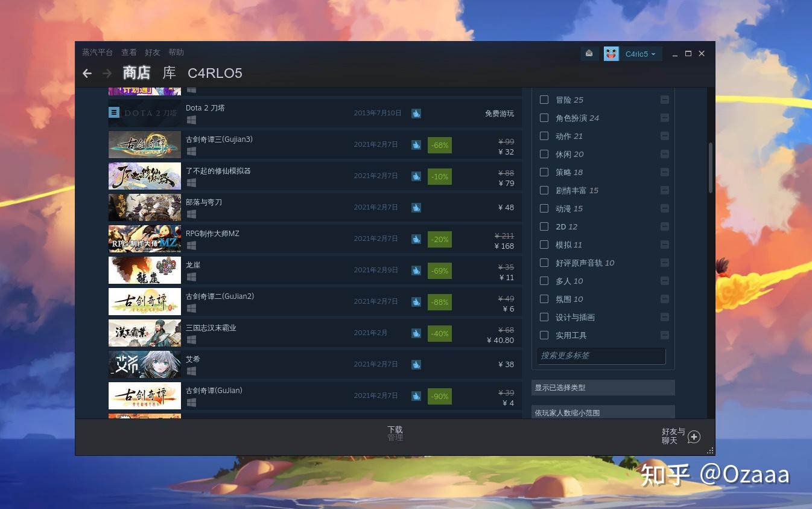Click the review thumbs-up for Dota 2
812x509 pixels.
416,113
